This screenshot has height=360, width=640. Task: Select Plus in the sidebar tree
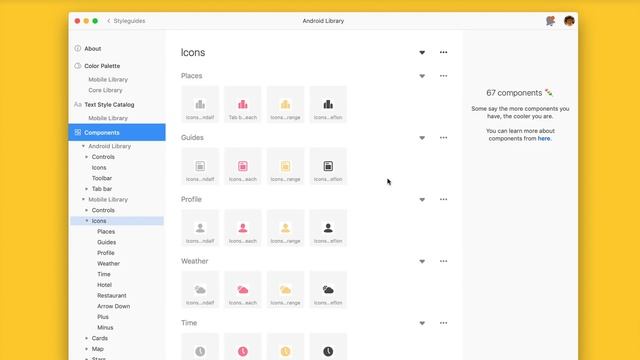point(103,317)
